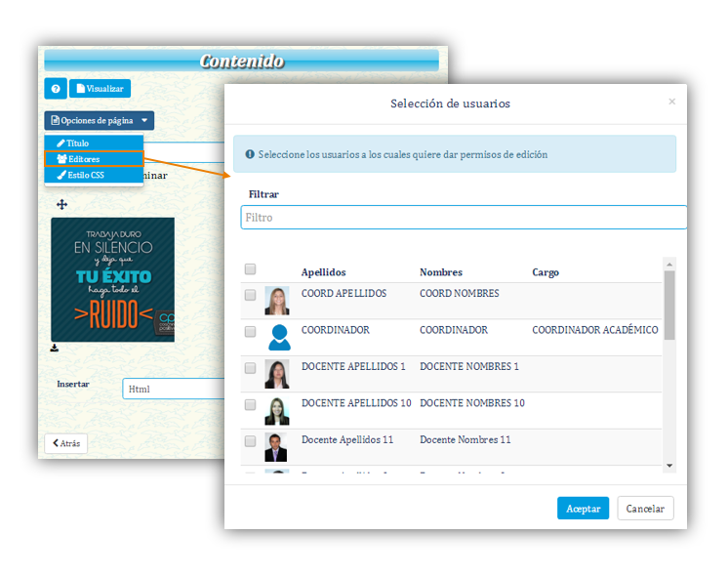Open the Opciones de página dropdown
The width and height of the screenshot is (728, 576).
99,121
